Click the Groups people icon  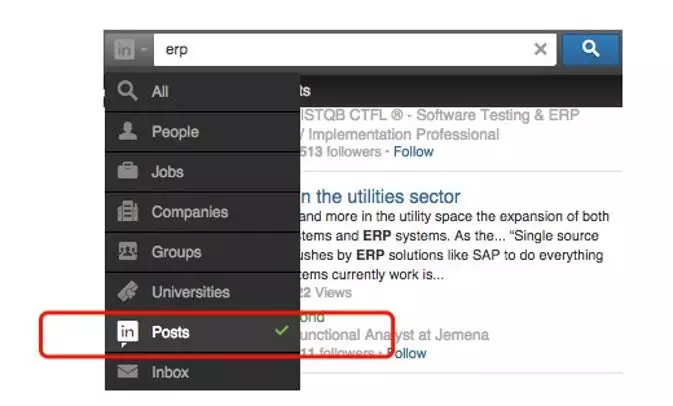(x=127, y=252)
